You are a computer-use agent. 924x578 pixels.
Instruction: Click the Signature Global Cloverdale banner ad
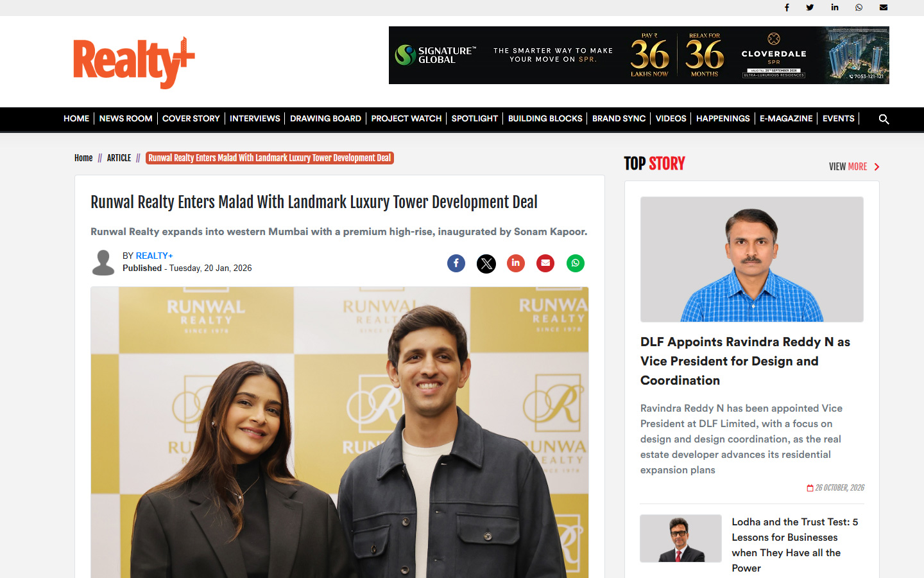pyautogui.click(x=639, y=55)
